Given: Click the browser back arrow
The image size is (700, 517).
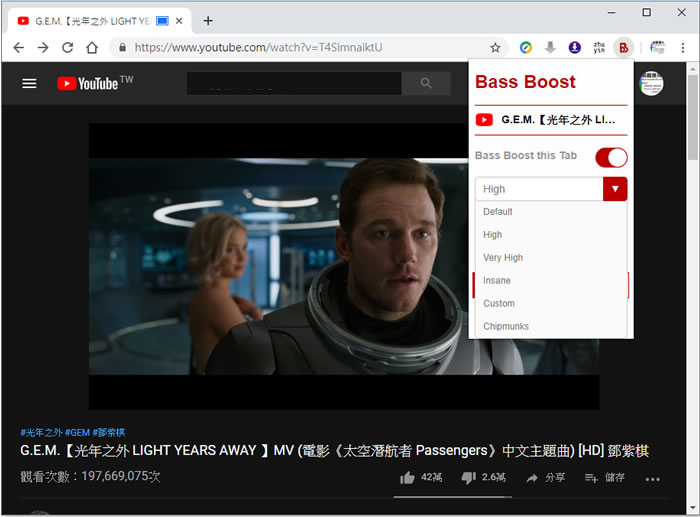Looking at the screenshot, I should tap(18, 47).
